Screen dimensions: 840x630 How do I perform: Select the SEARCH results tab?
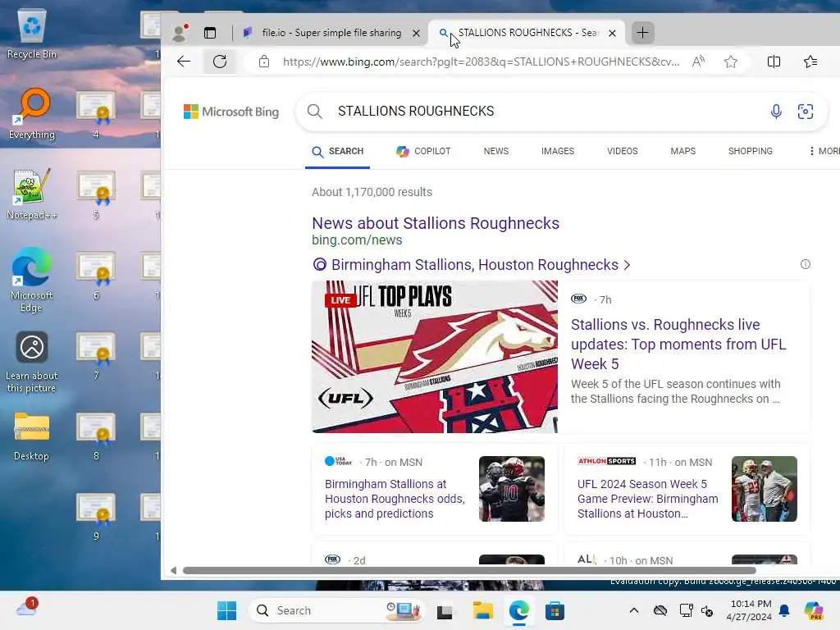pos(337,151)
